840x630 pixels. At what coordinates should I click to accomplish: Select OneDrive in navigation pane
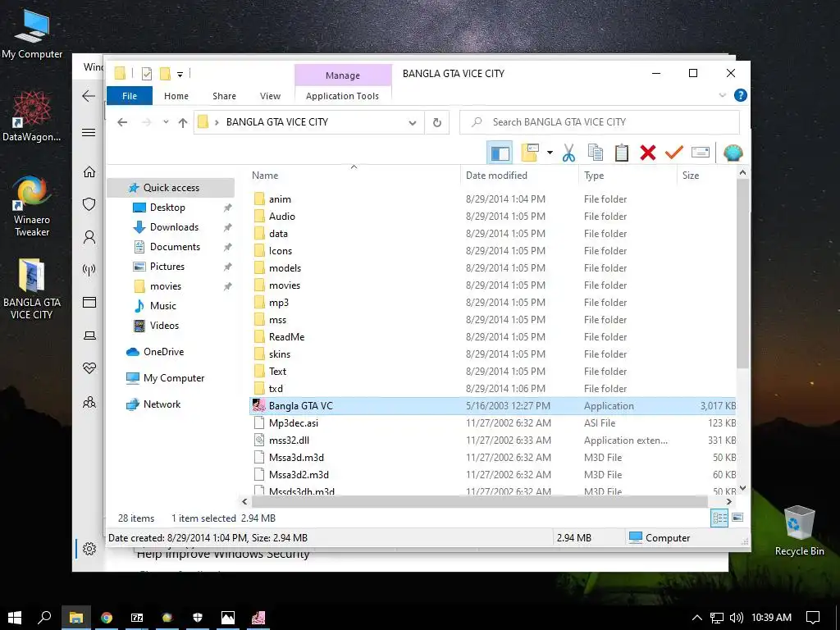click(163, 352)
